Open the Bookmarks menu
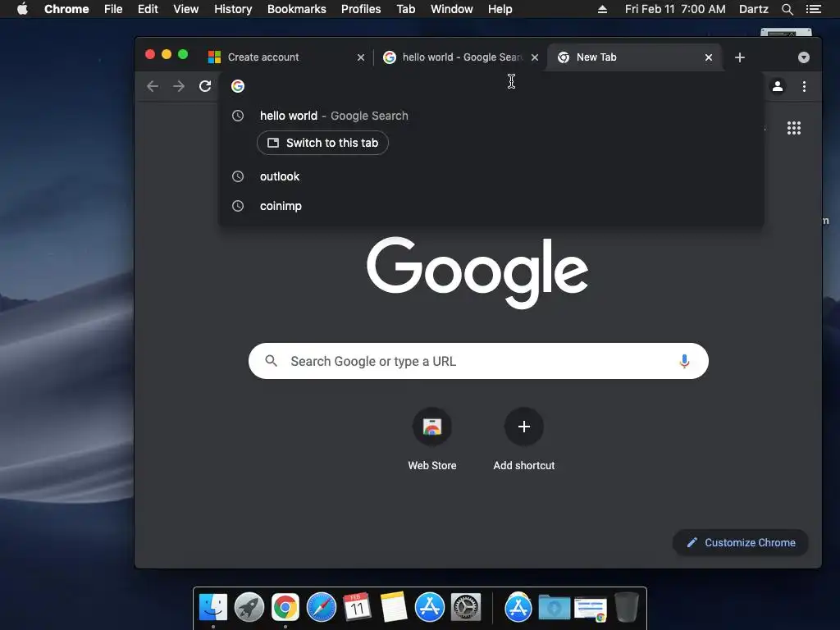 (x=297, y=9)
